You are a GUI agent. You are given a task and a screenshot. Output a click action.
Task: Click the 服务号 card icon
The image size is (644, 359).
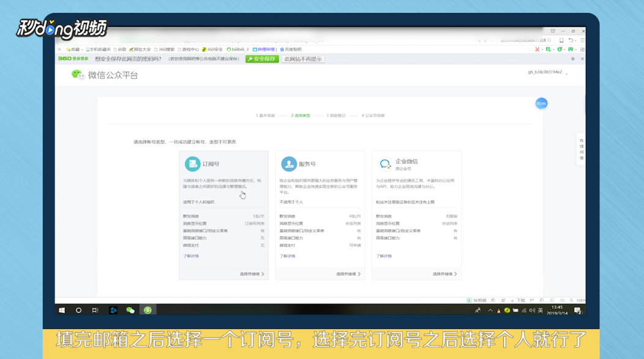pyautogui.click(x=289, y=164)
